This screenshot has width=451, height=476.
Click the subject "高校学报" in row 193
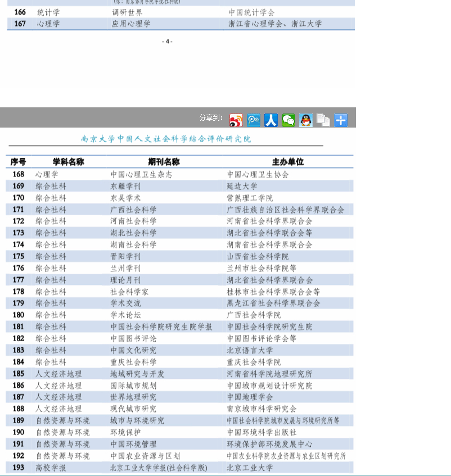51,468
